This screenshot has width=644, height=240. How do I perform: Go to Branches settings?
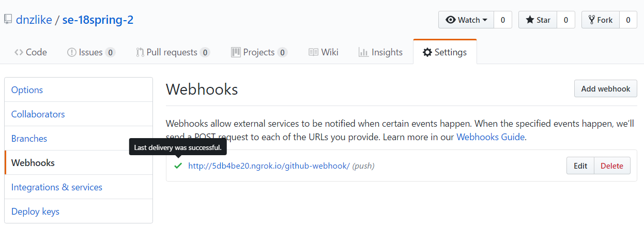[79, 139]
